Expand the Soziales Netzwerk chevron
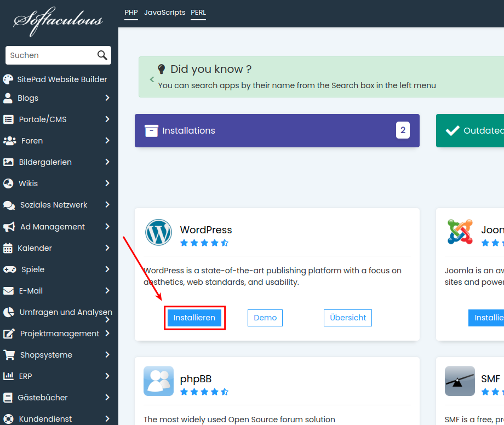The image size is (504, 425). [107, 205]
